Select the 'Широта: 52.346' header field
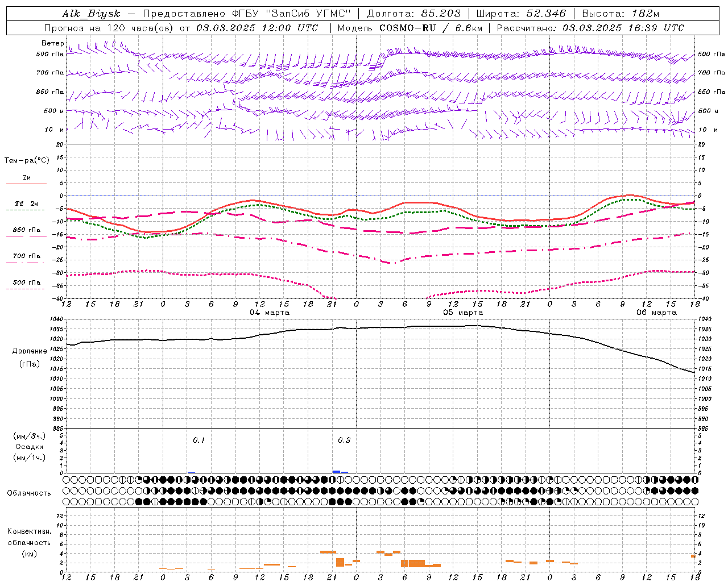Viewport: 728px width, 582px height. (521, 14)
